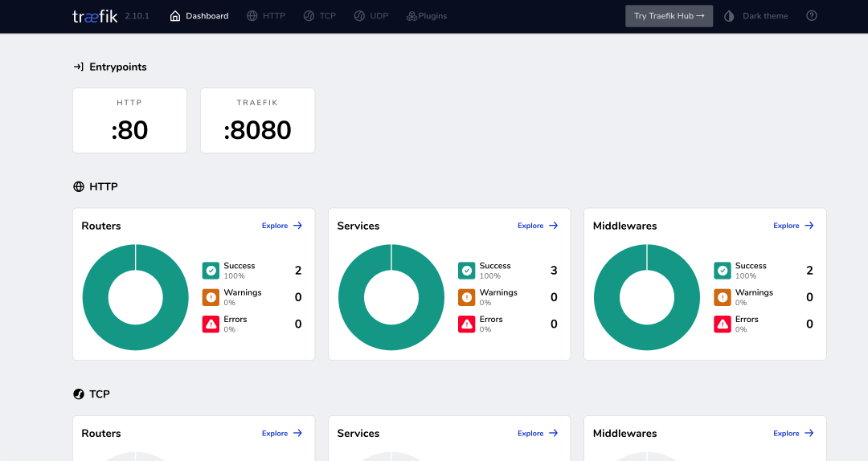
Task: Click Warnings icon in HTTP Middlewares
Action: coord(723,297)
